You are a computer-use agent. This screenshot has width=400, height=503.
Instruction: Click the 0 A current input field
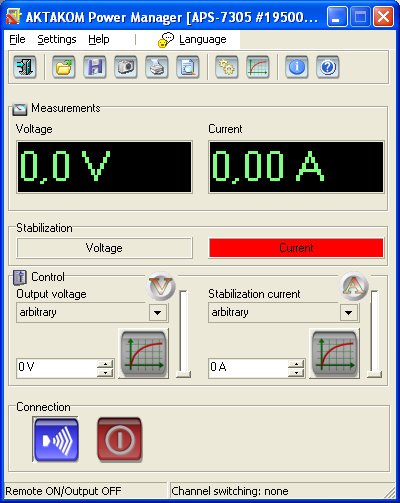click(248, 368)
